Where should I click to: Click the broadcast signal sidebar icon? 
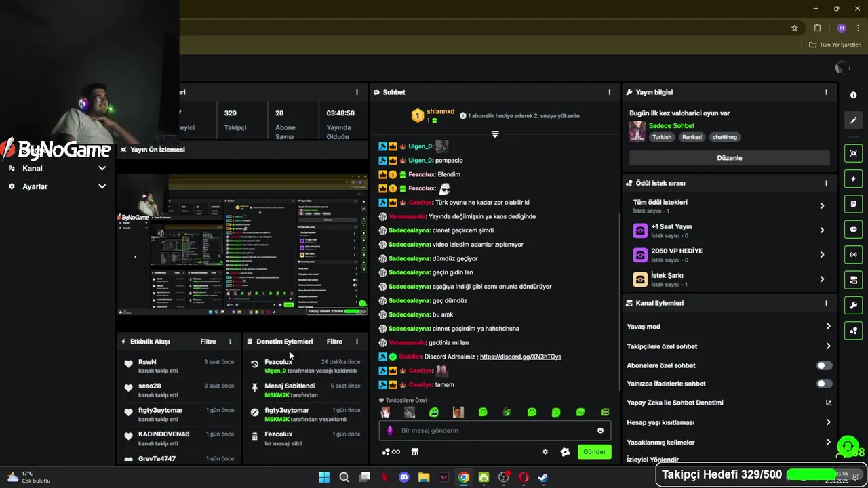[853, 254]
